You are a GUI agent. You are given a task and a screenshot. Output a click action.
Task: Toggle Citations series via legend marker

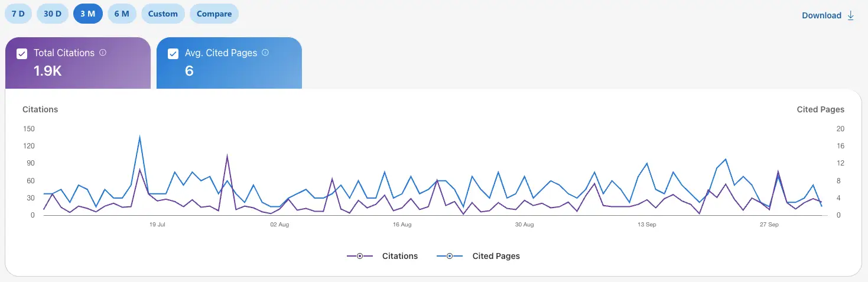tap(360, 256)
